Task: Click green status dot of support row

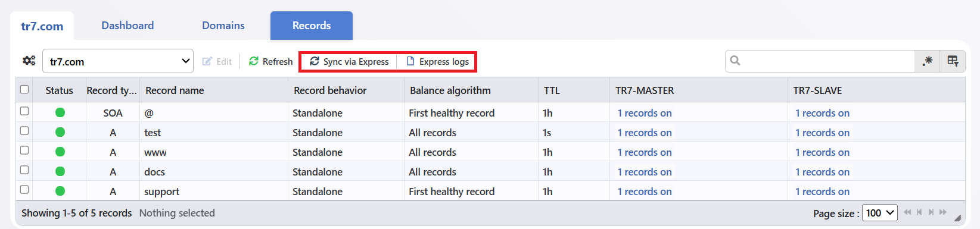Action: (x=60, y=191)
